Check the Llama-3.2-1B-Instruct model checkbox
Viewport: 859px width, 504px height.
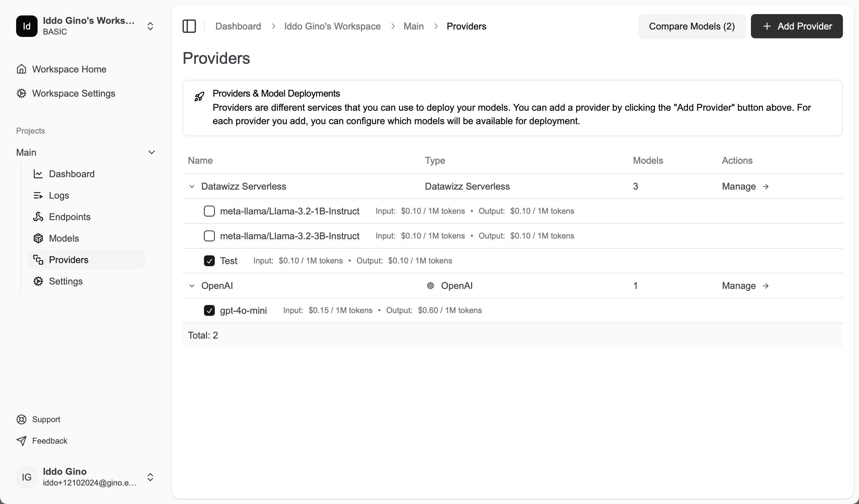(x=209, y=211)
